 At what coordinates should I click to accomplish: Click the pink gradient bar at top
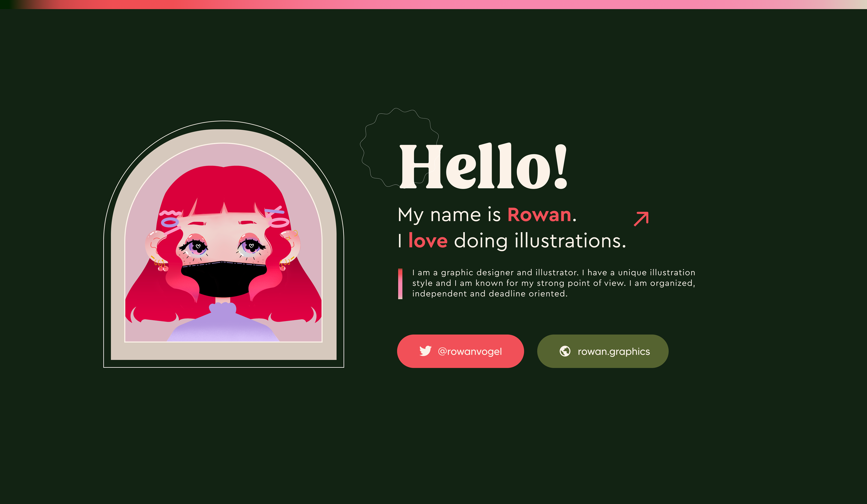click(x=433, y=4)
